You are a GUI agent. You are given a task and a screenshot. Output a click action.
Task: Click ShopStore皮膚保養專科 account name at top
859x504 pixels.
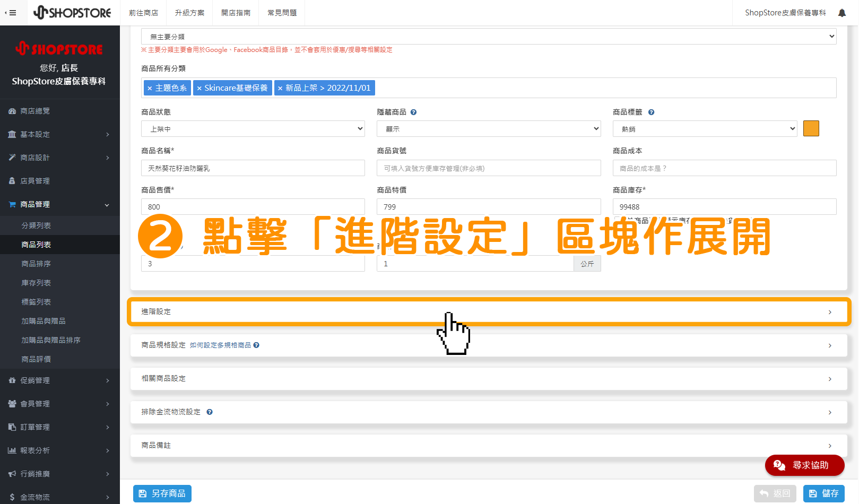[x=785, y=13]
